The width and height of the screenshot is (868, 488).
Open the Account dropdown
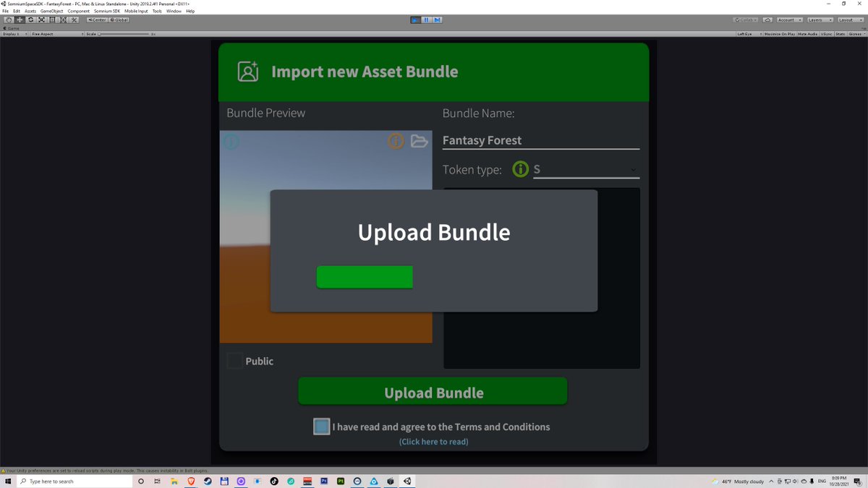[x=789, y=20]
